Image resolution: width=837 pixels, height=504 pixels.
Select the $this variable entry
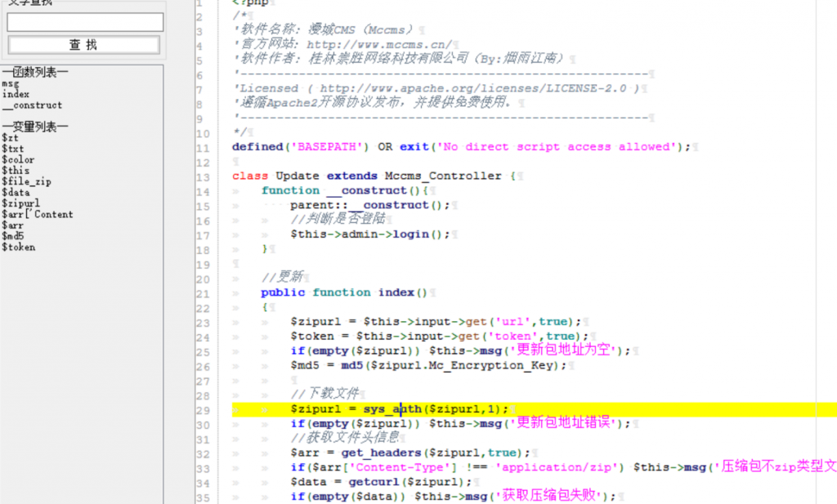(x=14, y=171)
